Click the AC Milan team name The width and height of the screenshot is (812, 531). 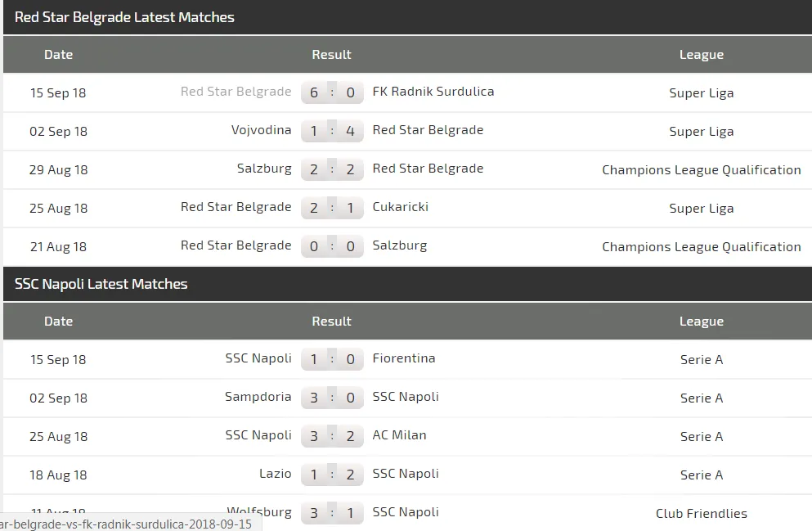pyautogui.click(x=399, y=435)
